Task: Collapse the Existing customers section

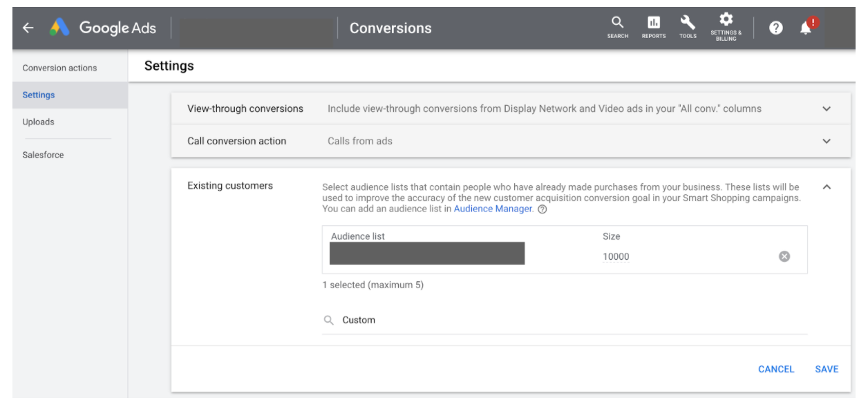Action: (x=827, y=187)
